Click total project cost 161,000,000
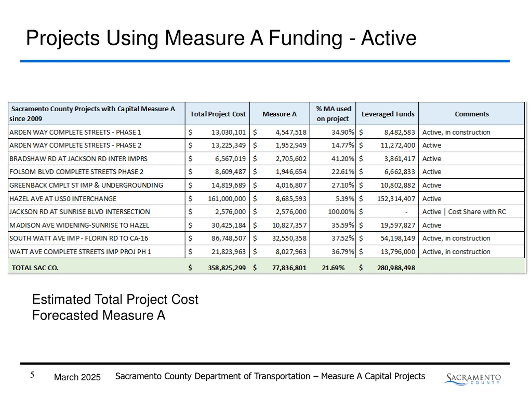 [x=227, y=199]
